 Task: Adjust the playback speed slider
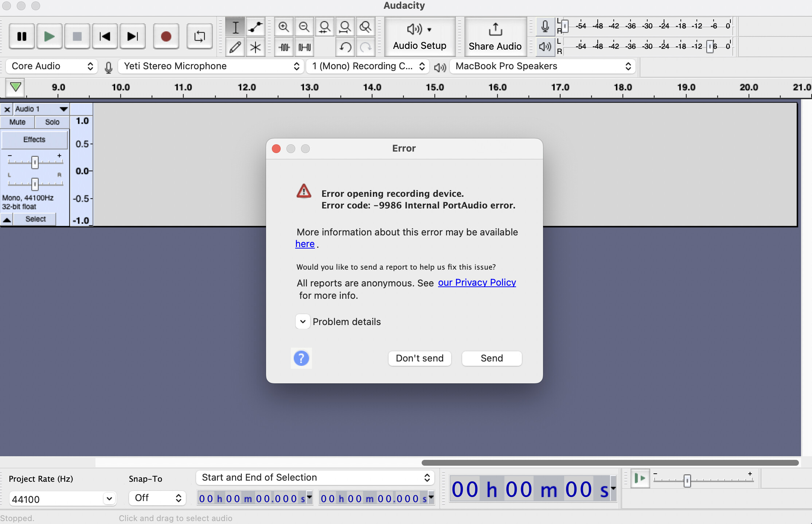coord(687,481)
